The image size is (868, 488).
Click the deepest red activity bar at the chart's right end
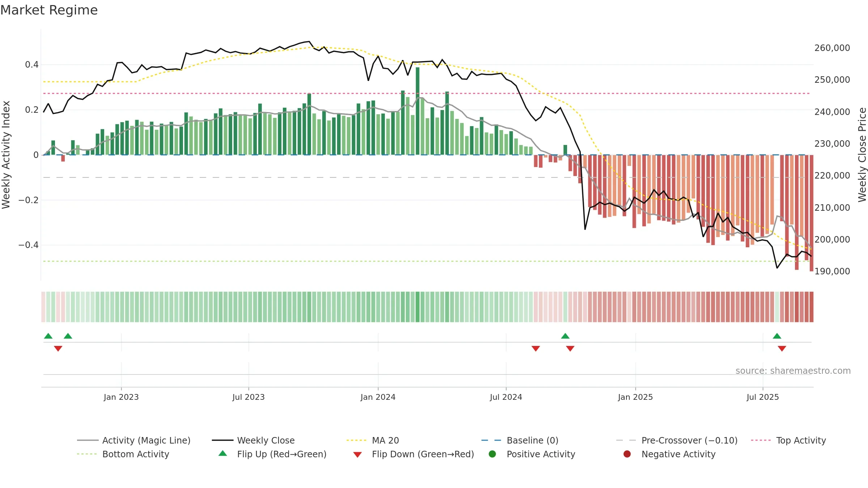click(811, 213)
